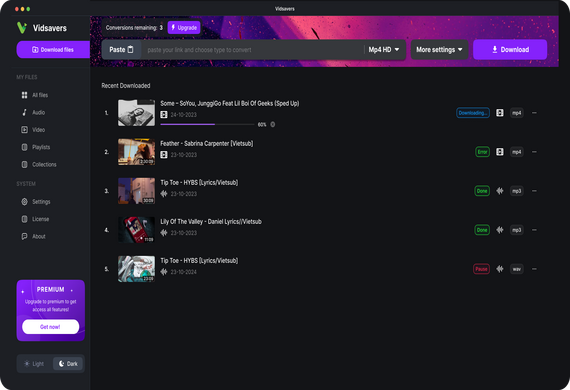Click the Upgrade button
The height and width of the screenshot is (390, 570).
pos(184,28)
